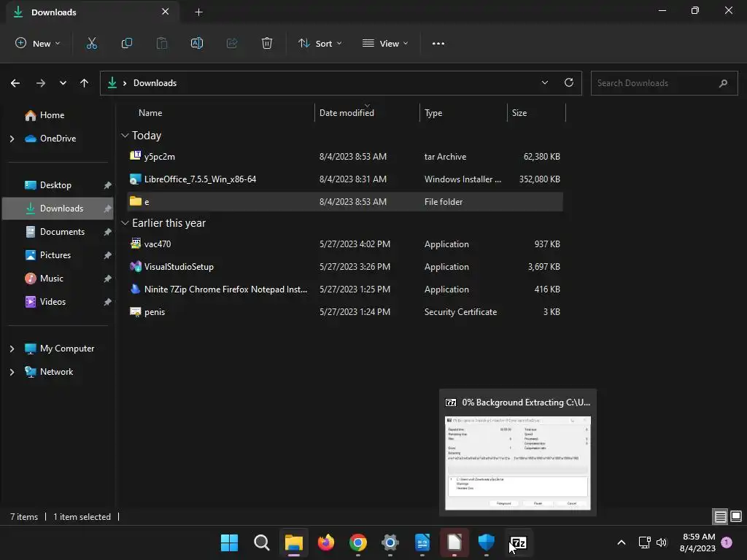Click the search magnifier in Search Downloads
The width and height of the screenshot is (747, 560).
pyautogui.click(x=723, y=83)
